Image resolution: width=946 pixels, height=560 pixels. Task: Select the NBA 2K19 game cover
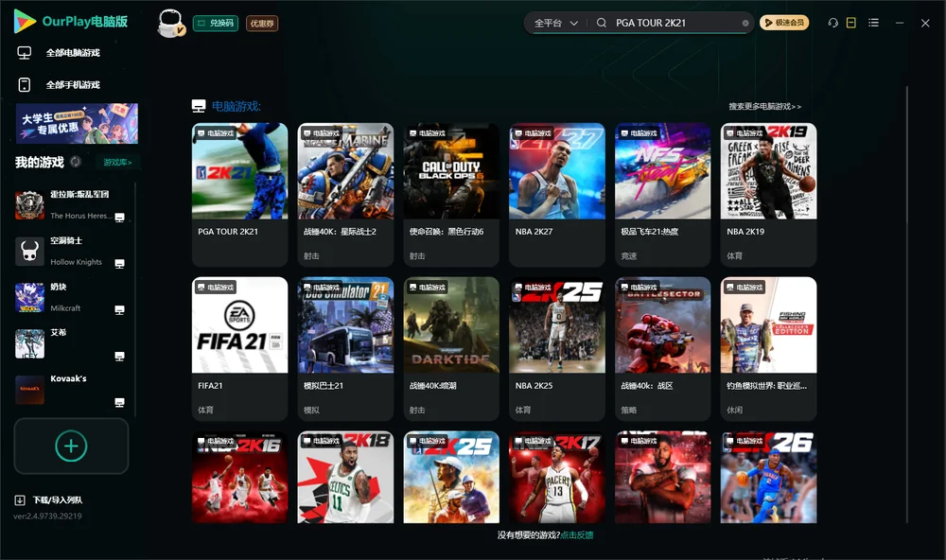768,171
